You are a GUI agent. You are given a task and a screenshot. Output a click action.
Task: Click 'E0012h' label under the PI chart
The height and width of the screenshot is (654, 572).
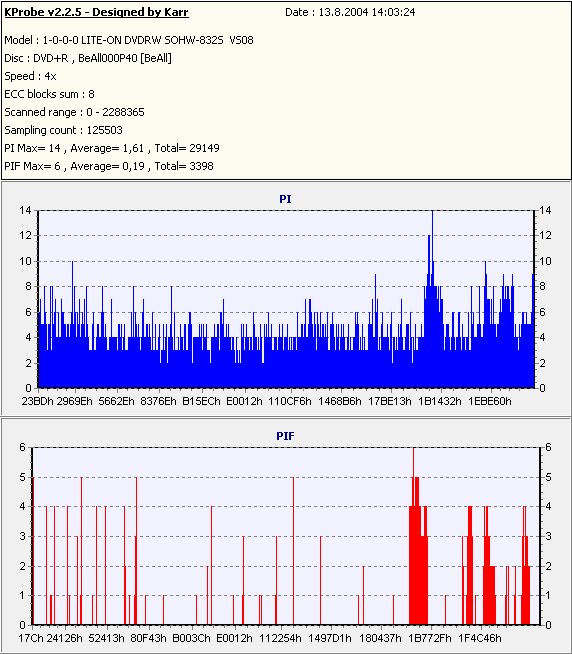tap(244, 401)
